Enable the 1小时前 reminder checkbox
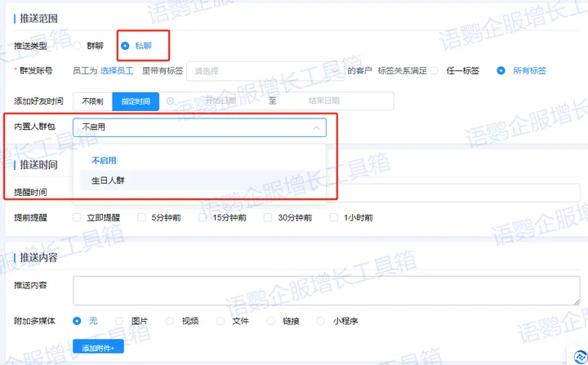The image size is (588, 365). coord(336,218)
